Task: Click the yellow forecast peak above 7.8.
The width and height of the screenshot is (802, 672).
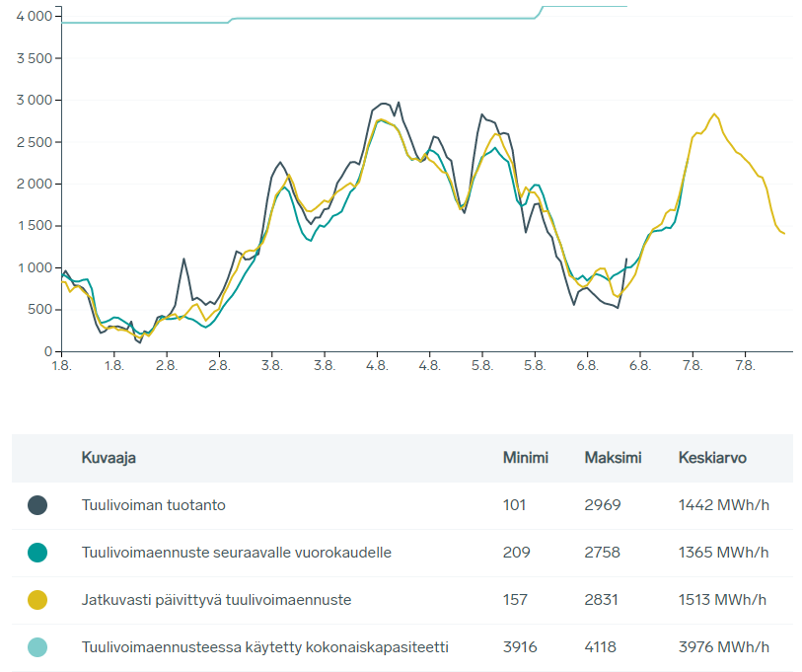Action: tap(714, 114)
